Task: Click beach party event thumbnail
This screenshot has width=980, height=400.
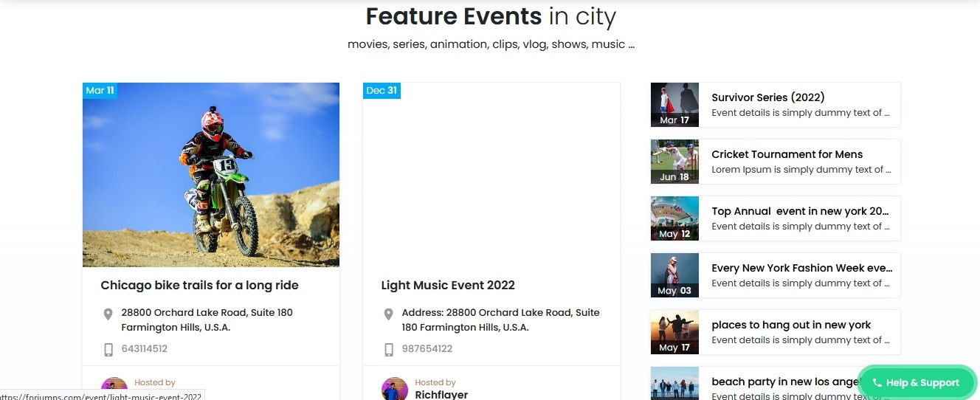Action: tap(674, 384)
